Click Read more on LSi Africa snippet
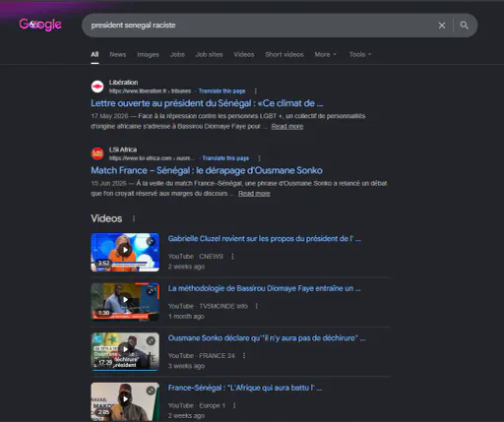This screenshot has height=422, width=504. click(x=254, y=194)
